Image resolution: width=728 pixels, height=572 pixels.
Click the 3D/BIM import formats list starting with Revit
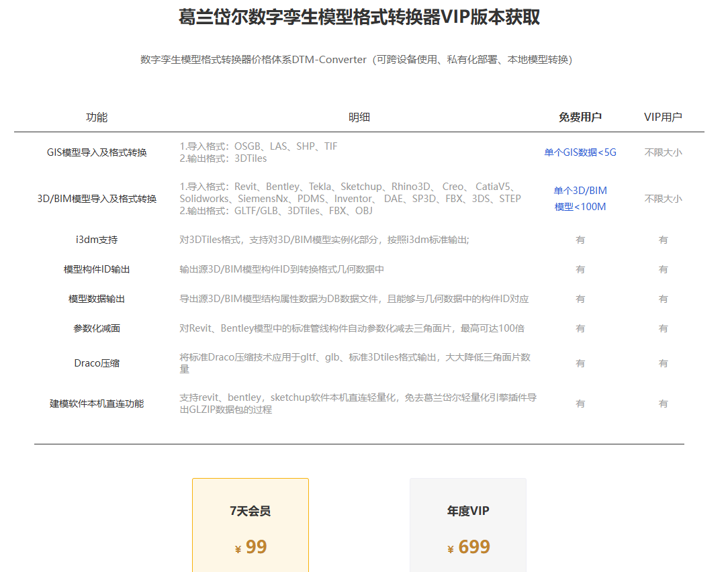(x=350, y=193)
